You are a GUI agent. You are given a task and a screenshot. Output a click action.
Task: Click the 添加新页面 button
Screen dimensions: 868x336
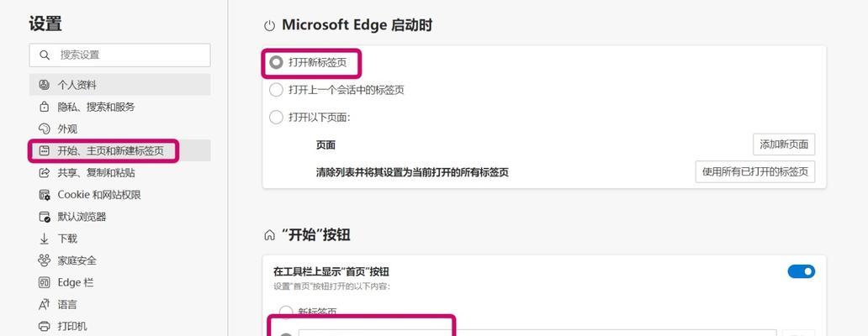784,144
